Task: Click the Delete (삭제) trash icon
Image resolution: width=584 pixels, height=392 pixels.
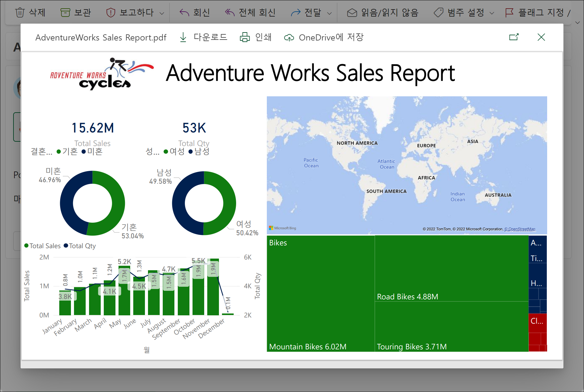Action: [20, 13]
